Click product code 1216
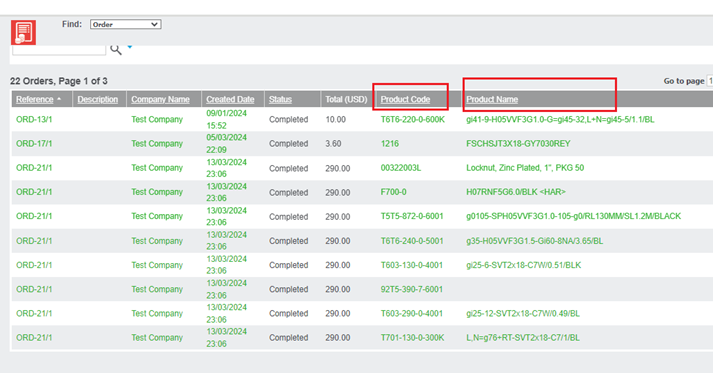This screenshot has height=373, width=713. (x=390, y=143)
